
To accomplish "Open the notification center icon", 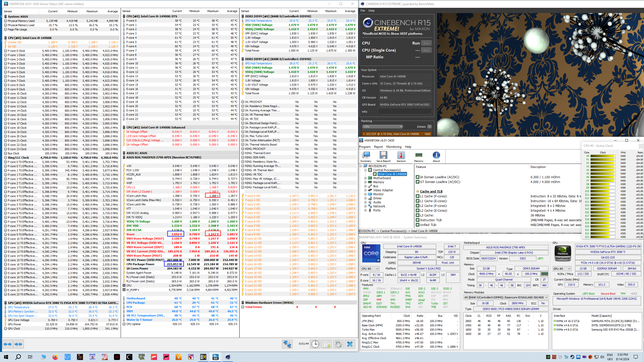I will pyautogui.click(x=636, y=357).
